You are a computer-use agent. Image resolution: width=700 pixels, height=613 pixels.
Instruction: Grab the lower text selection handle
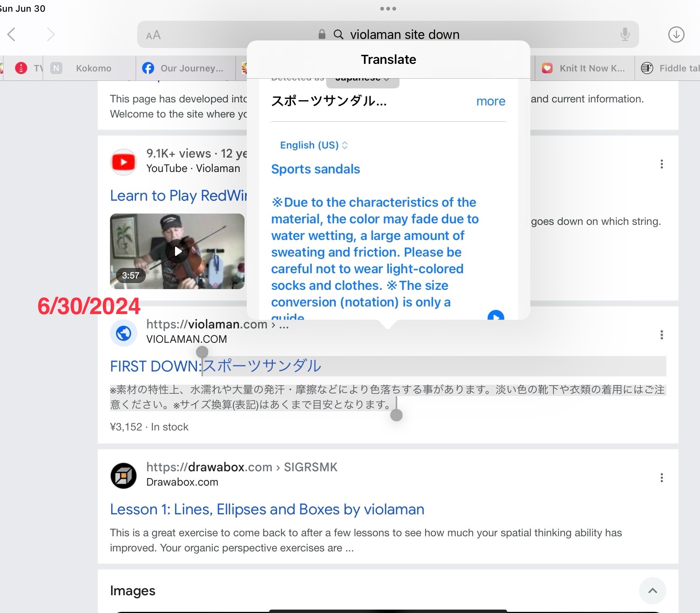click(x=396, y=415)
